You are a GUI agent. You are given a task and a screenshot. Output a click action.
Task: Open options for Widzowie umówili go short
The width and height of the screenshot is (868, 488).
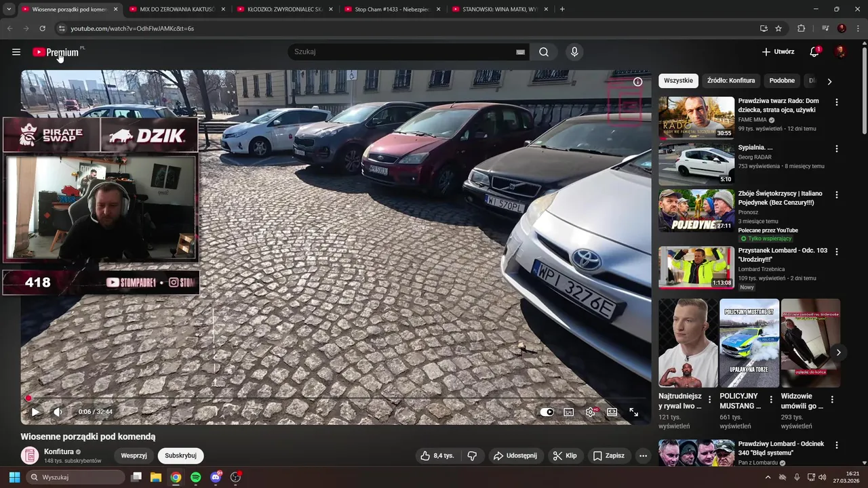832,400
